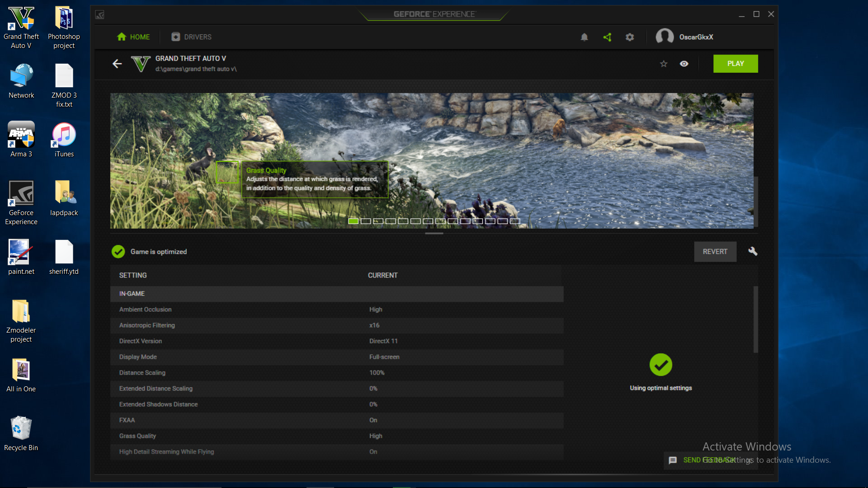Open the settings gear icon

click(630, 37)
